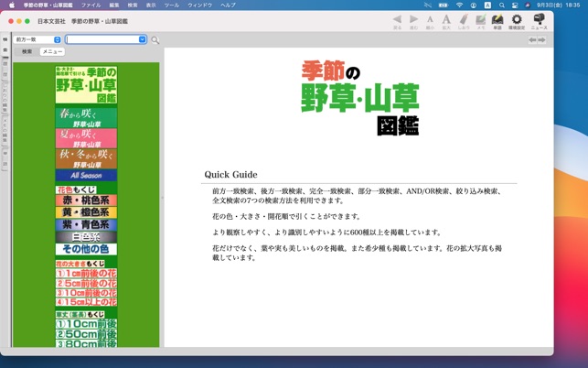Click the 花の大きさもくじ heading
The image size is (588, 368).
80,264
